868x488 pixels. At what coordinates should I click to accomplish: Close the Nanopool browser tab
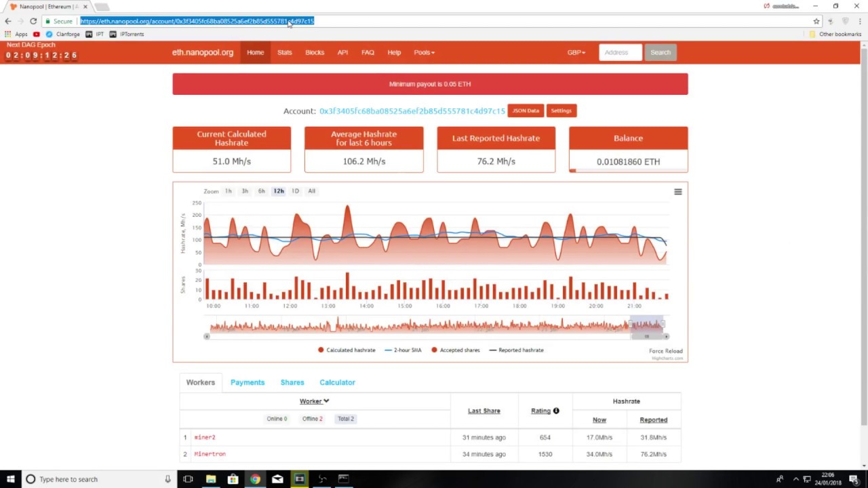[x=85, y=7]
